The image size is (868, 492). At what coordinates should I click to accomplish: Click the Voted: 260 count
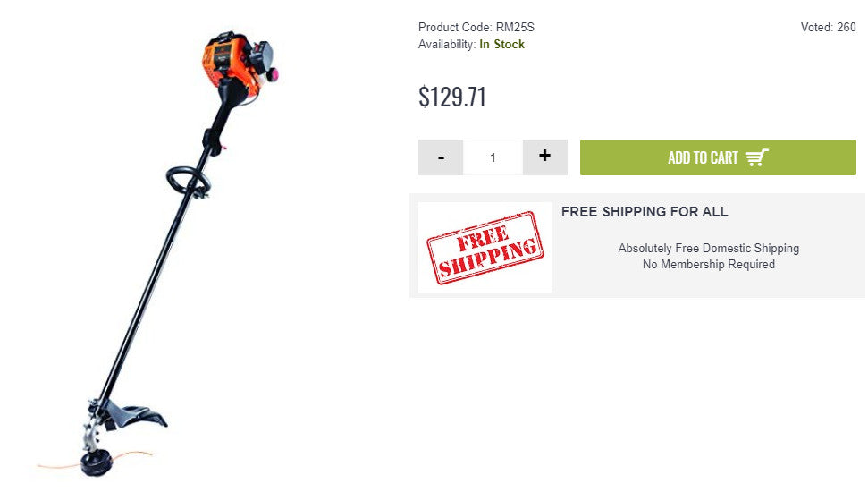coord(828,27)
